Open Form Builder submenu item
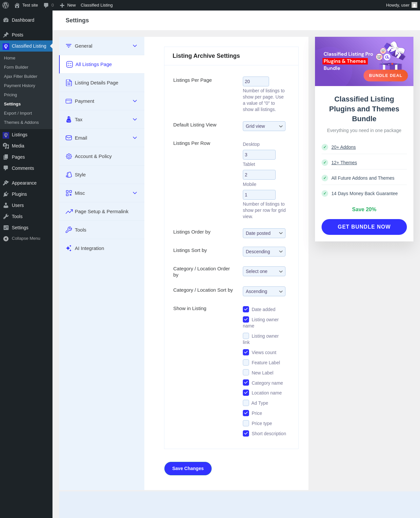 click(x=16, y=67)
